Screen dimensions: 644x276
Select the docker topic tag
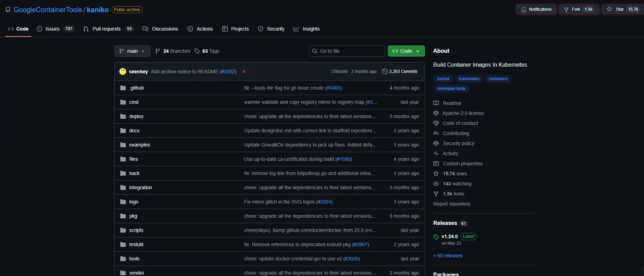(x=443, y=79)
